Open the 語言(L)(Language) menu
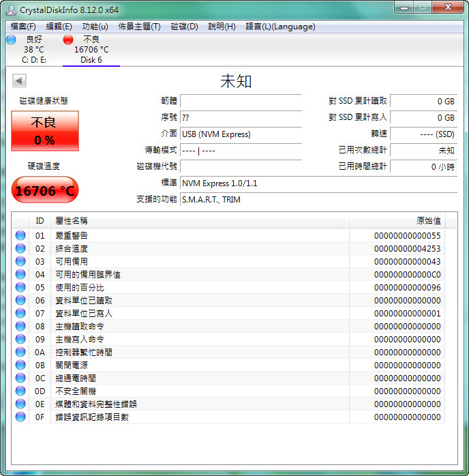 tap(280, 27)
